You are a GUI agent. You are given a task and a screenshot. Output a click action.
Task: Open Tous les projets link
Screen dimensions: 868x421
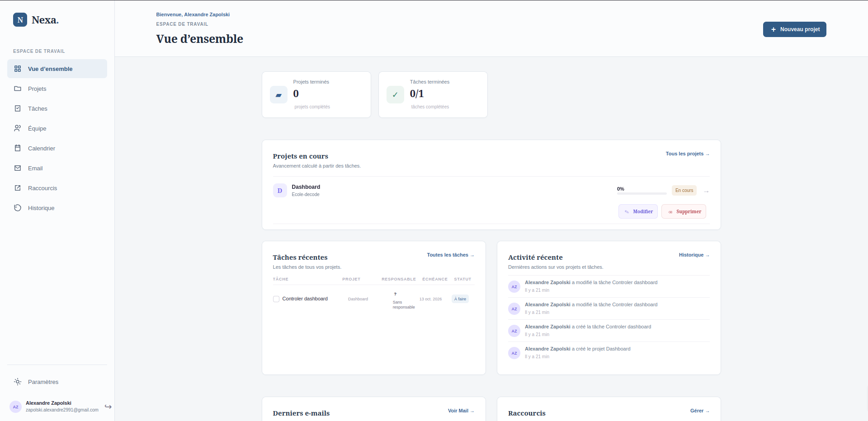tap(687, 154)
